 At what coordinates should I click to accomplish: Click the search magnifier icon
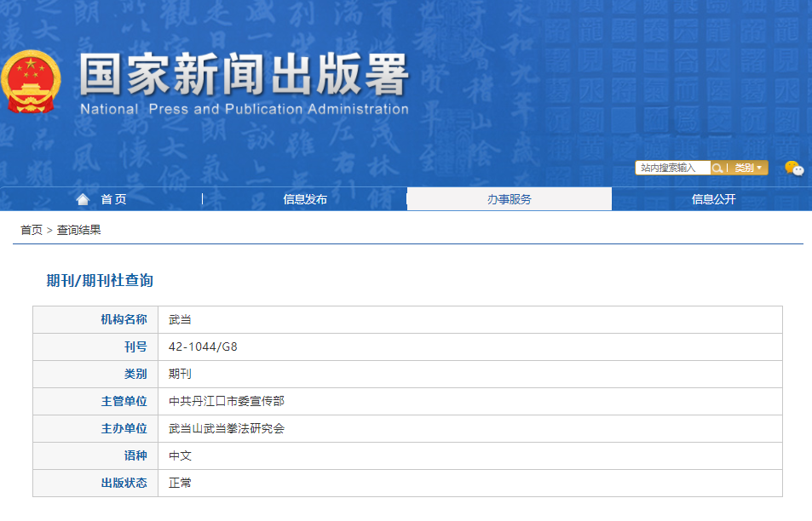click(x=717, y=168)
